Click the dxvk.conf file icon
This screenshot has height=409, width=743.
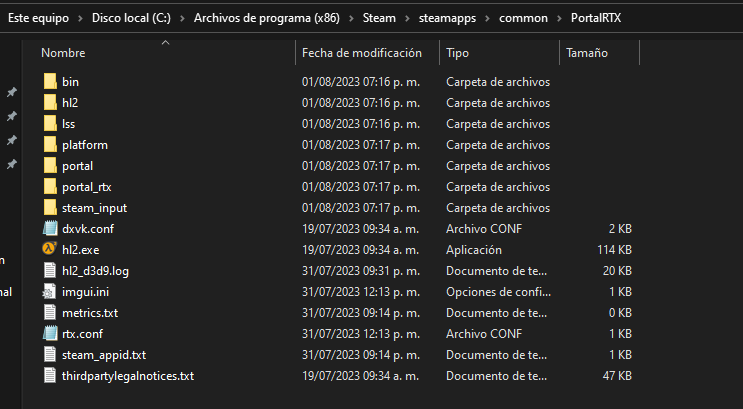click(51, 228)
